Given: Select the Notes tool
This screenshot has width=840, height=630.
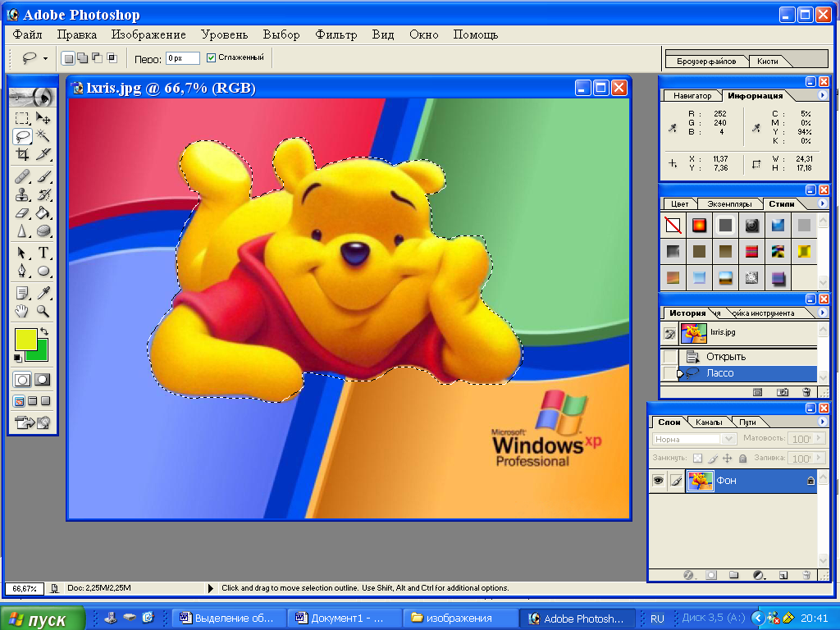Looking at the screenshot, I should click(x=22, y=293).
